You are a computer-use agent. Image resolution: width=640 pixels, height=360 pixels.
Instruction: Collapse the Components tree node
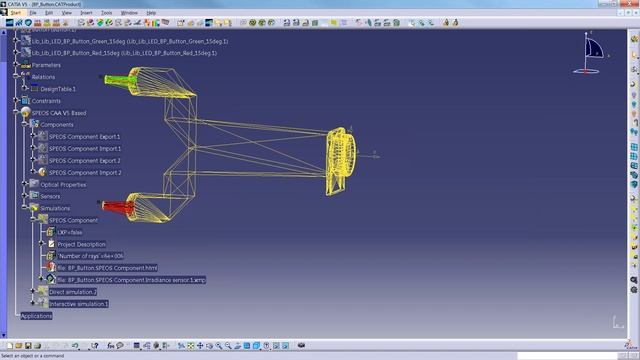pyautogui.click(x=24, y=124)
